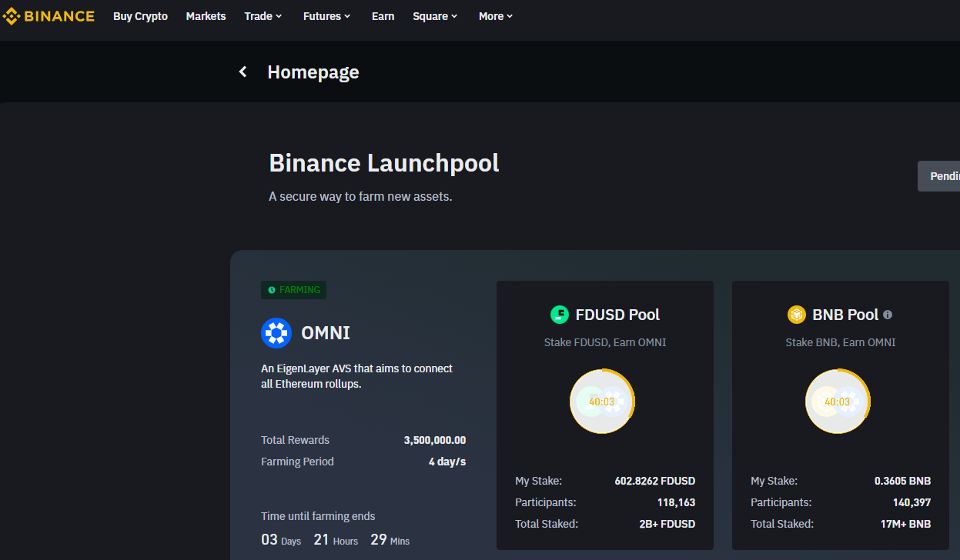Open the Square dropdown menu
The height and width of the screenshot is (560, 960).
tap(435, 16)
